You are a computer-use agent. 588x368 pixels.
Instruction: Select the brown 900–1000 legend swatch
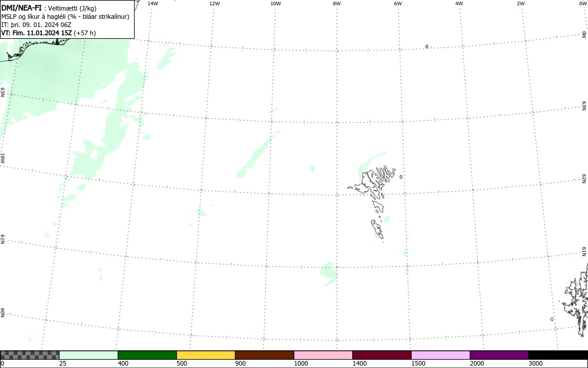265,355
